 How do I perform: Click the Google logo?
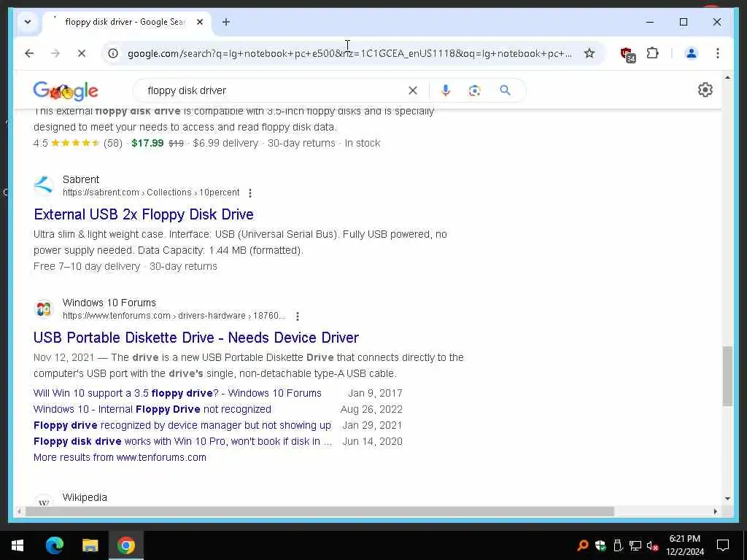click(x=66, y=90)
